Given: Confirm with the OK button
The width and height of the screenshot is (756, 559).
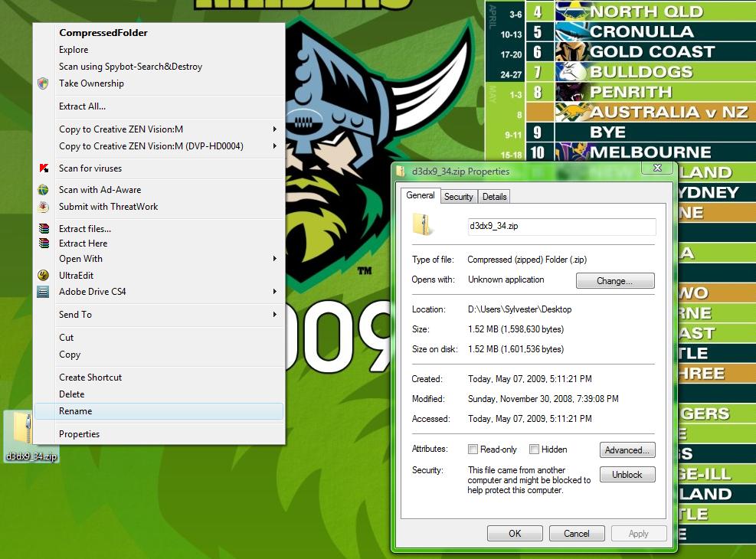Looking at the screenshot, I should (515, 534).
